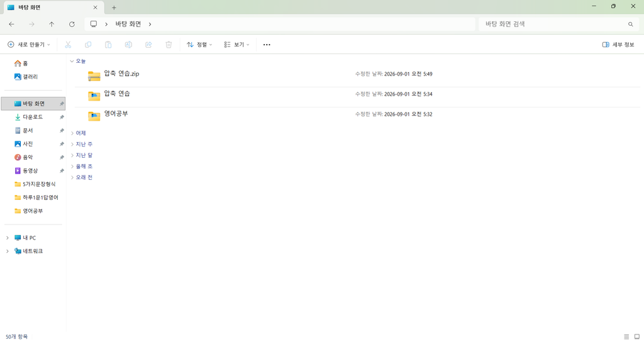Click the Copy icon in toolbar

coord(88,45)
